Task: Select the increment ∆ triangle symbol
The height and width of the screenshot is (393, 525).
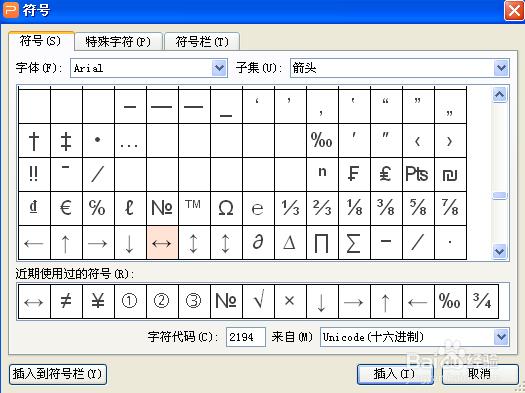Action: pyautogui.click(x=290, y=242)
